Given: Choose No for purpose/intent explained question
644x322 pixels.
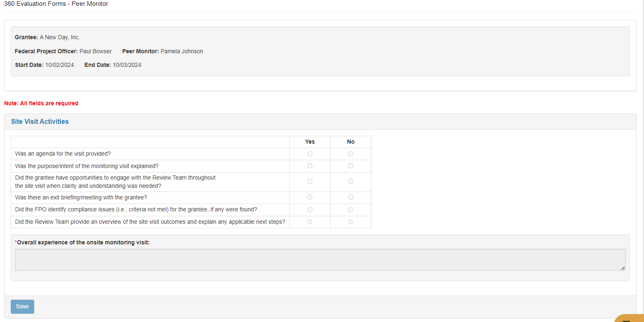Looking at the screenshot, I should (x=350, y=166).
